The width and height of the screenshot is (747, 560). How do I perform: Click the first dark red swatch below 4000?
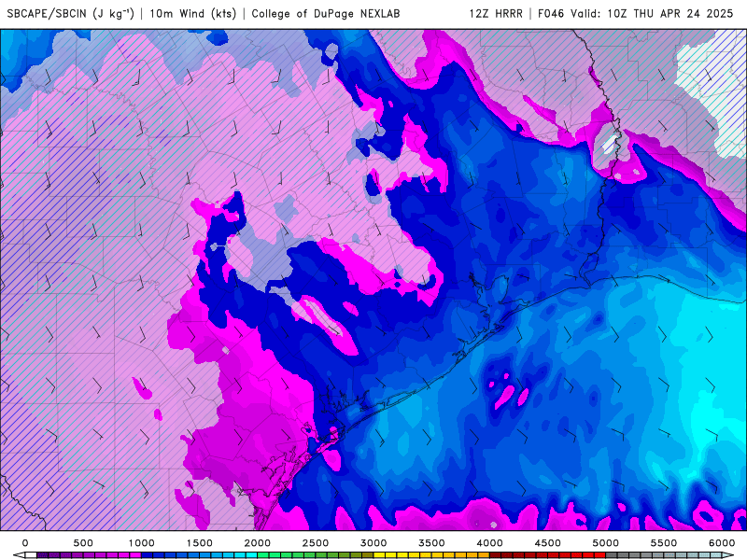tap(496, 555)
